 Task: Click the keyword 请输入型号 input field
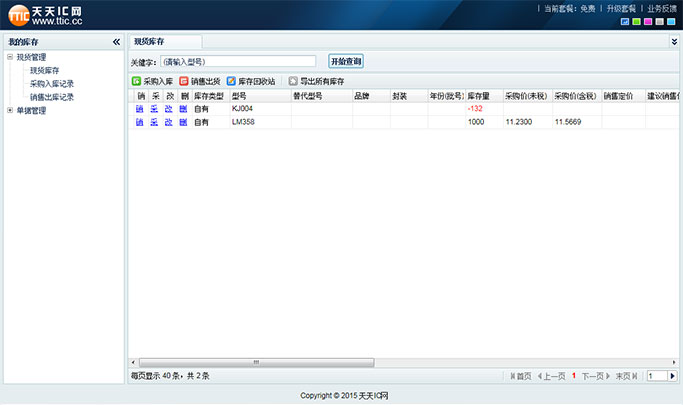point(237,62)
